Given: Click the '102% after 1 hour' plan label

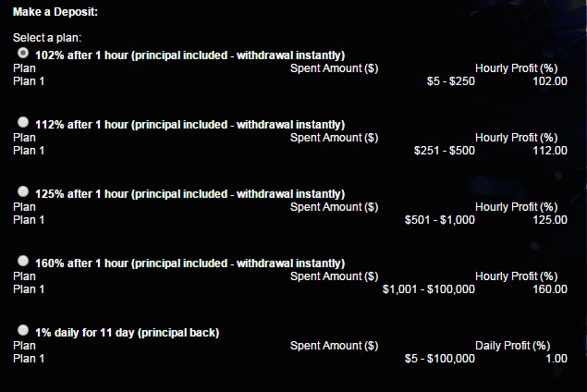Looking at the screenshot, I should 190,55.
